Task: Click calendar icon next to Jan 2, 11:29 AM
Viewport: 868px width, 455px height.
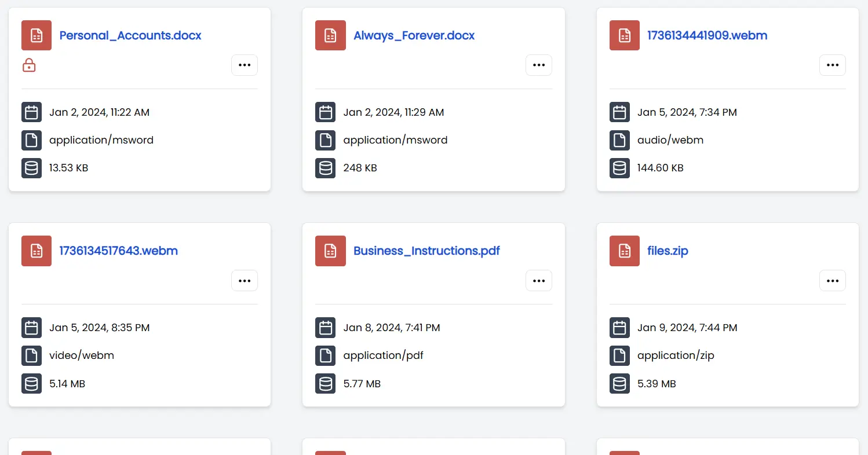Action: 326,112
